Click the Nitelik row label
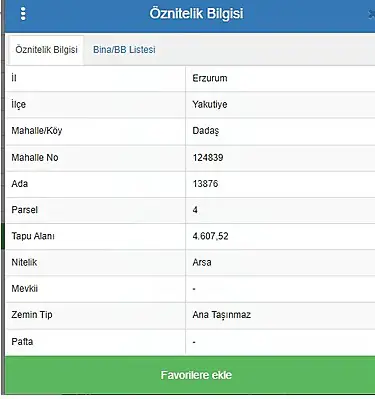The height and width of the screenshot is (399, 375). point(24,262)
